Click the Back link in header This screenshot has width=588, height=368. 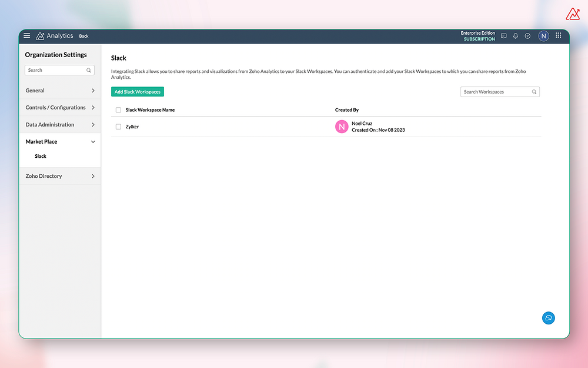click(x=83, y=36)
